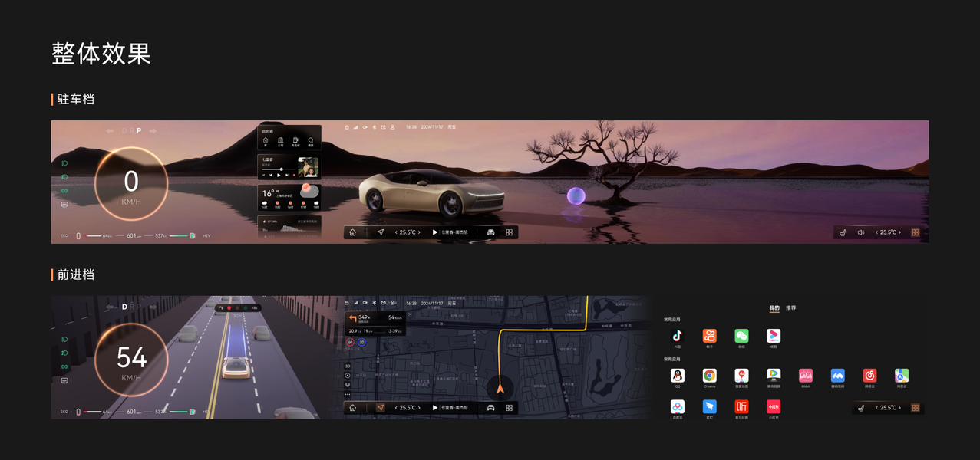Toggle 3D map view button
Image resolution: width=980 pixels, height=460 pixels.
point(348,366)
